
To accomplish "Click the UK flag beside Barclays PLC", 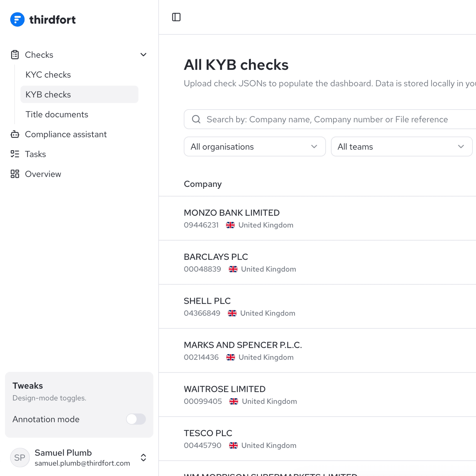I will 233,269.
